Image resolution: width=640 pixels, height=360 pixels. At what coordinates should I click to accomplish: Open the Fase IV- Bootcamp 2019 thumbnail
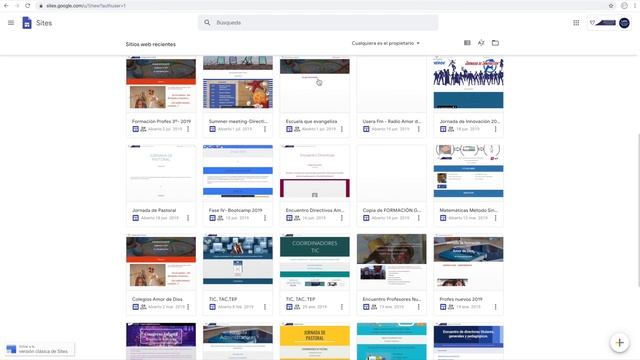point(238,173)
